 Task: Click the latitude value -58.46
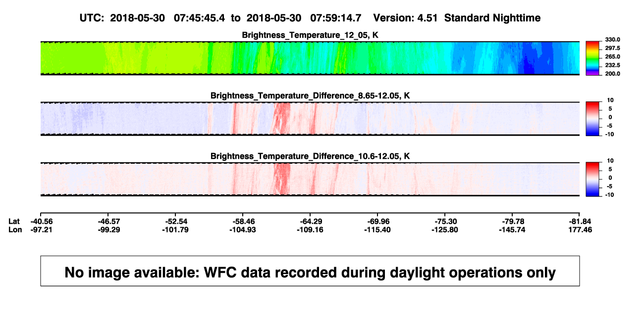(x=242, y=221)
